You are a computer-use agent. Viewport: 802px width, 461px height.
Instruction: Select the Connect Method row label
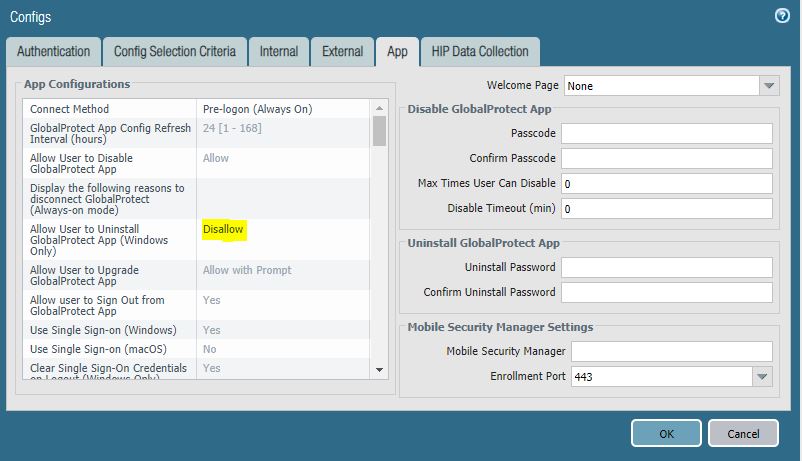coord(69,109)
